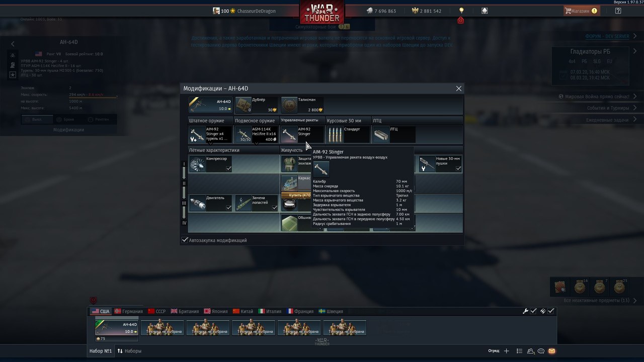Click the Новые 30-мм пушки icon
Image resolution: width=644 pixels, height=362 pixels.
click(x=427, y=164)
